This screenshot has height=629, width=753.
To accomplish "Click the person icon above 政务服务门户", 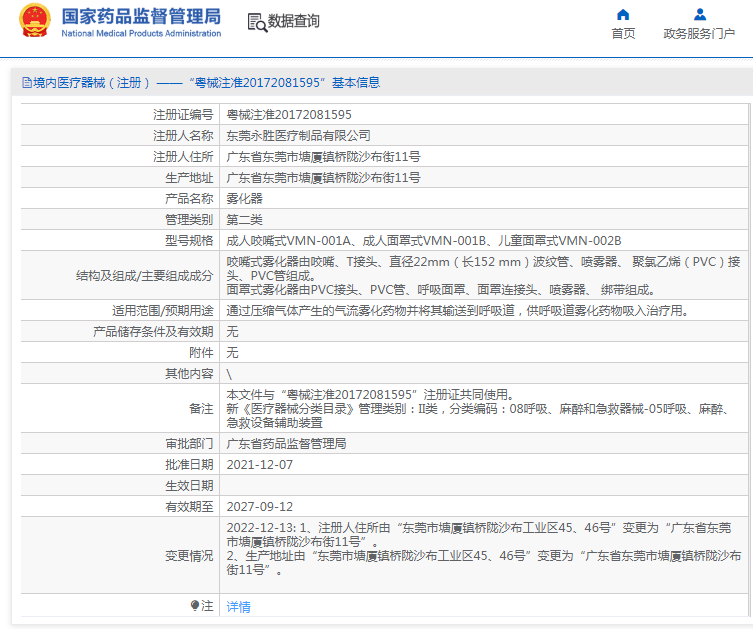I will click(700, 14).
